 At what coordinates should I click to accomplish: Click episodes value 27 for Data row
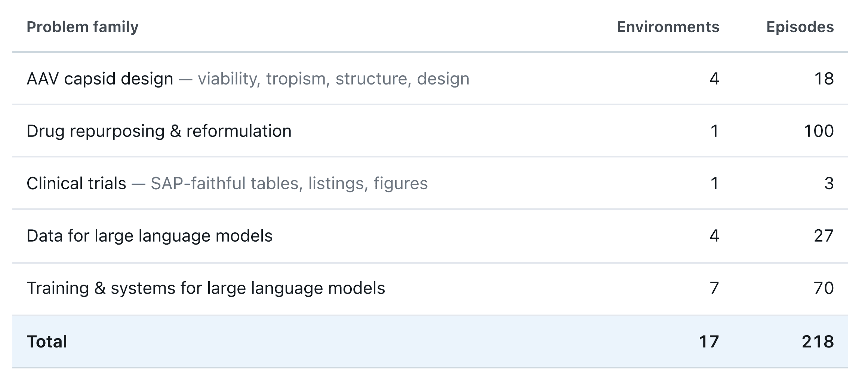(824, 236)
